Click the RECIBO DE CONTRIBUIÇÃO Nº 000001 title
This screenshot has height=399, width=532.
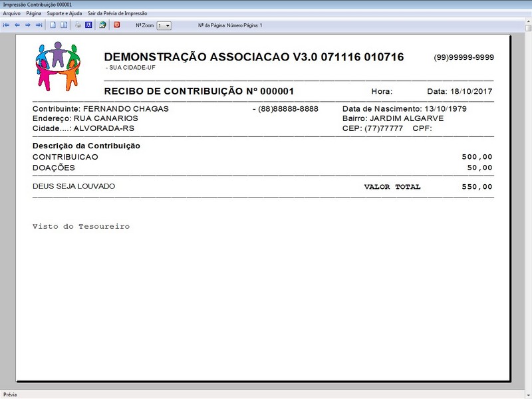(x=199, y=91)
